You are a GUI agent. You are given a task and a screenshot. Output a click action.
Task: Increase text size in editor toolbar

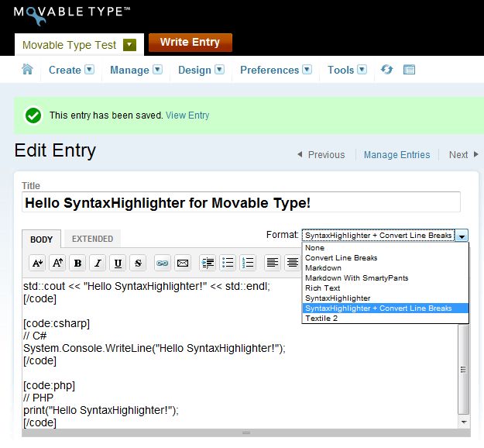57,263
